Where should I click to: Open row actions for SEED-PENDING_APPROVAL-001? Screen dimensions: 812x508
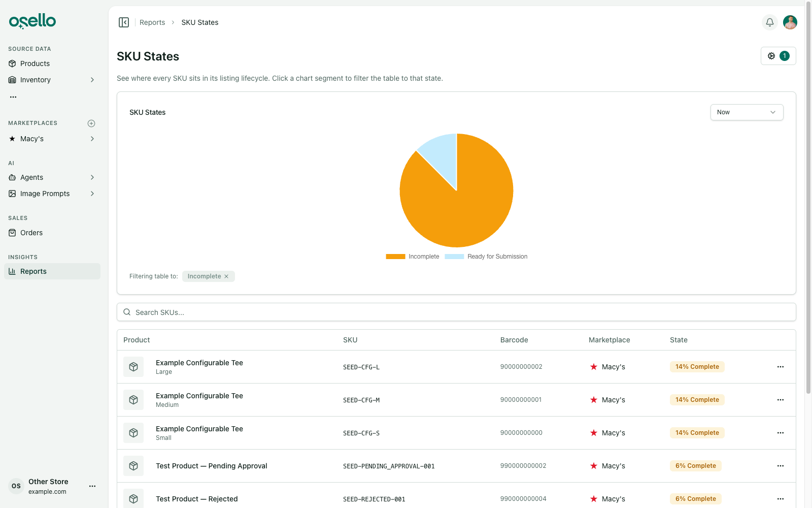click(x=781, y=466)
